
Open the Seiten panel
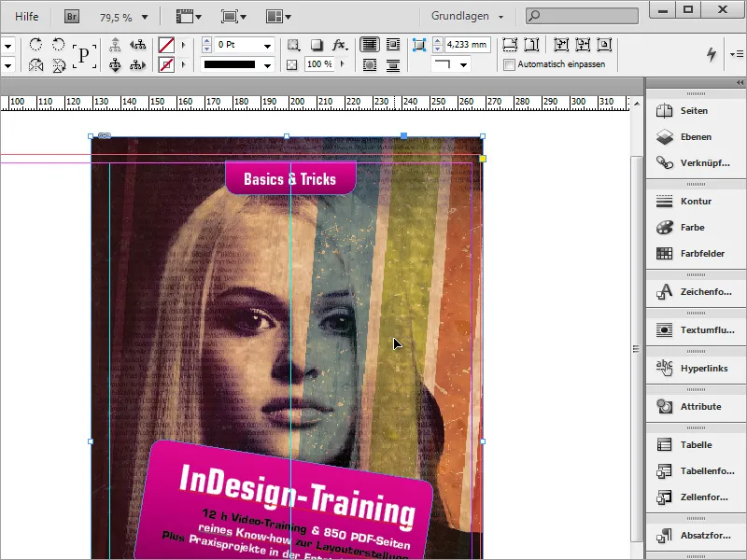pyautogui.click(x=696, y=111)
